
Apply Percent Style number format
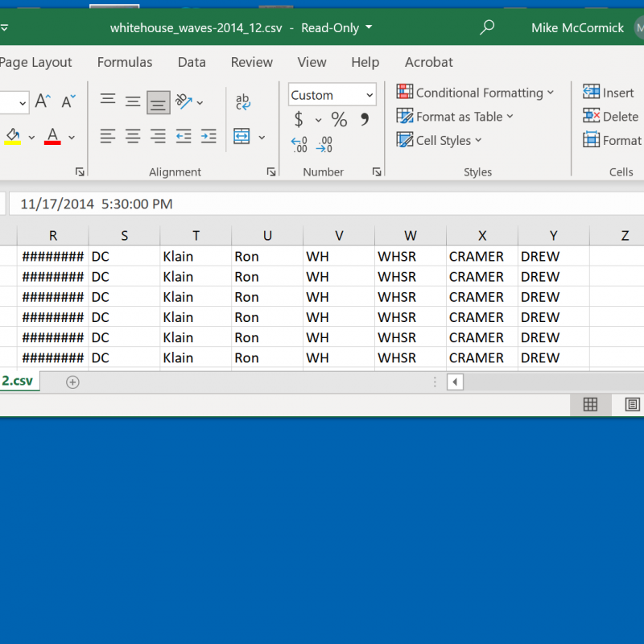pyautogui.click(x=339, y=120)
